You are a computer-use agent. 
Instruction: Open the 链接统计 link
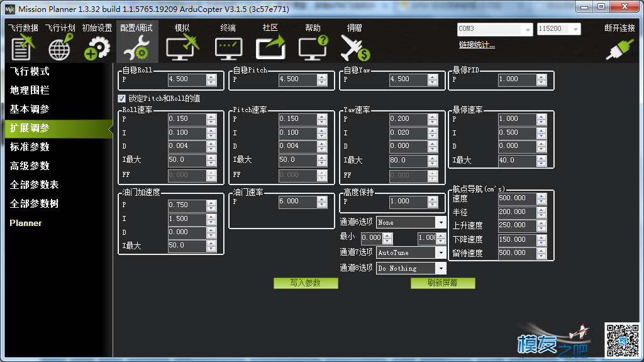pyautogui.click(x=477, y=45)
